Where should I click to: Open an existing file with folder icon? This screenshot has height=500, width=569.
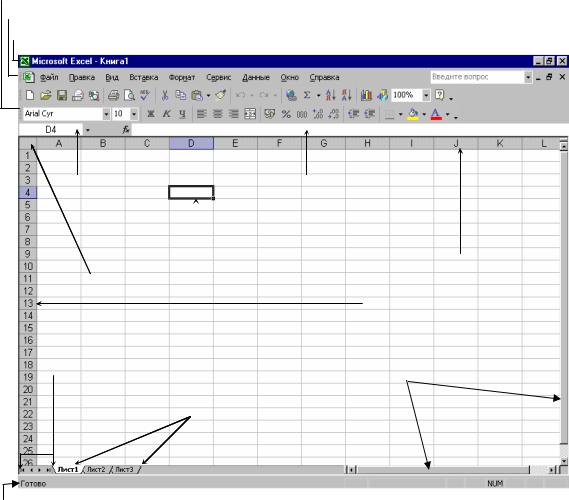(46, 95)
